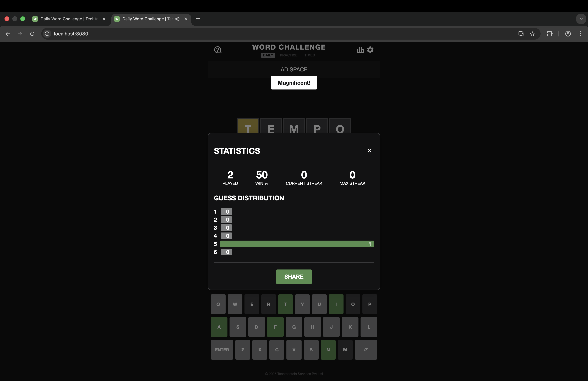
Task: Open the help question mark icon
Action: pos(218,50)
